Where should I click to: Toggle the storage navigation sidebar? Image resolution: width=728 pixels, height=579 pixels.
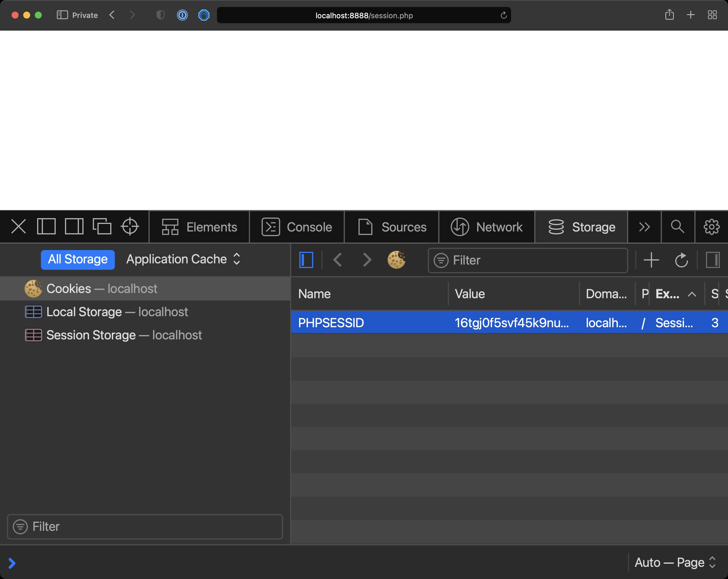click(x=306, y=260)
